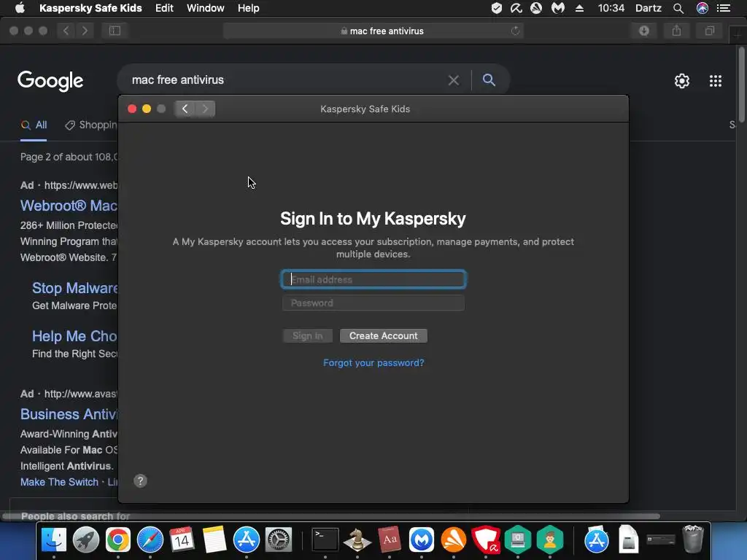Switch to the Shopping tab in Google
This screenshot has width=747, height=560.
pos(91,125)
